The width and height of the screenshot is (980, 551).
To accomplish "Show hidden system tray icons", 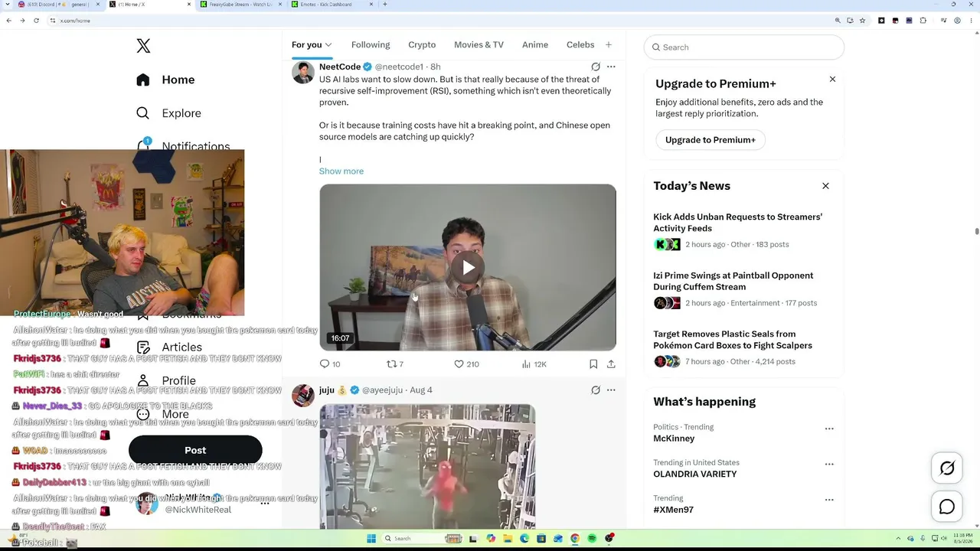I will click(900, 538).
